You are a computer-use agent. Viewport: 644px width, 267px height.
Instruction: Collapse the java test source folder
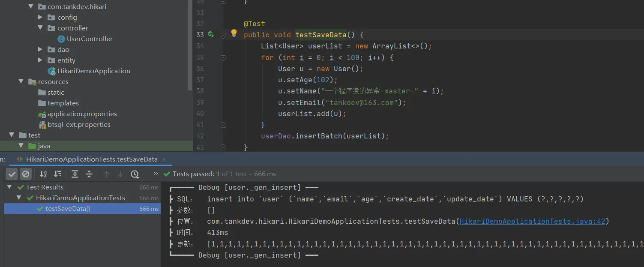click(21, 146)
